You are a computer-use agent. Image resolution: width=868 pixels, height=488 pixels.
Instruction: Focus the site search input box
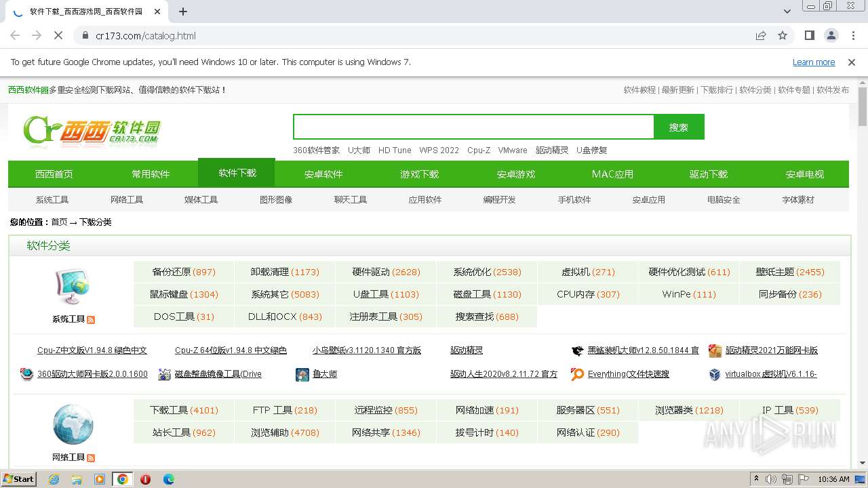(x=473, y=127)
